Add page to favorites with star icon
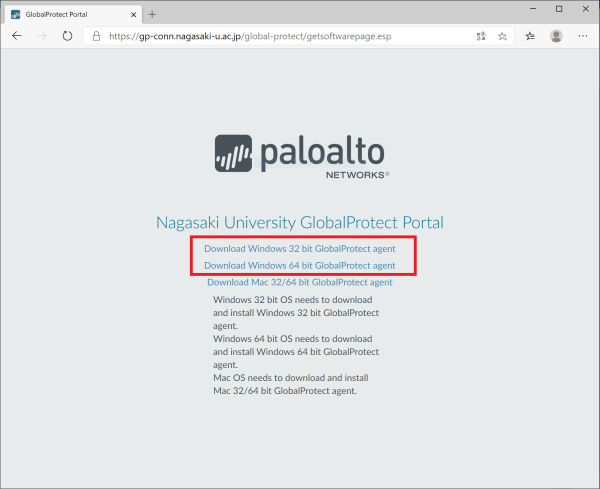 coord(502,35)
